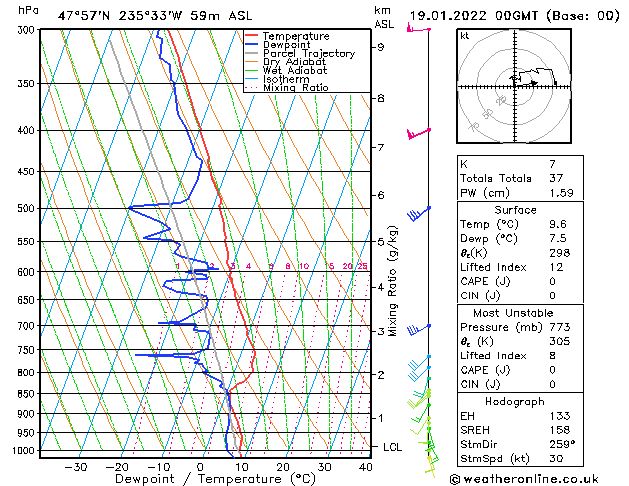Click the 'Wet Adiabat' legend entry
629x486 pixels.
click(295, 70)
